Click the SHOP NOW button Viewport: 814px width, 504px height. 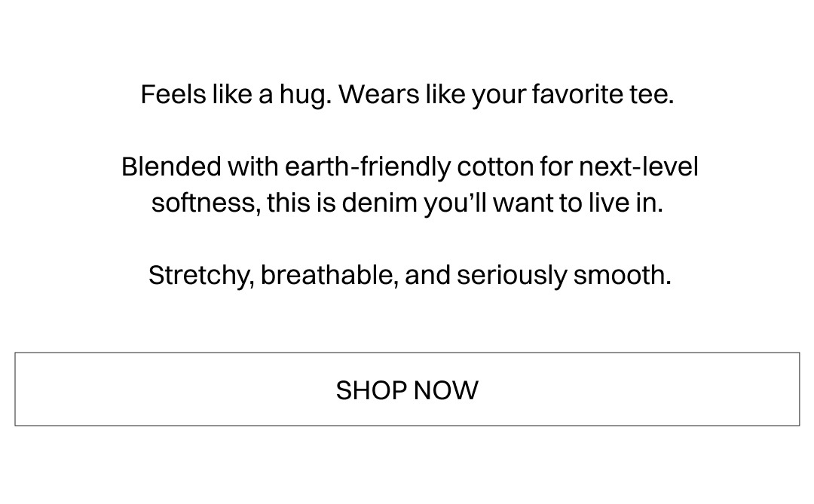(x=407, y=389)
